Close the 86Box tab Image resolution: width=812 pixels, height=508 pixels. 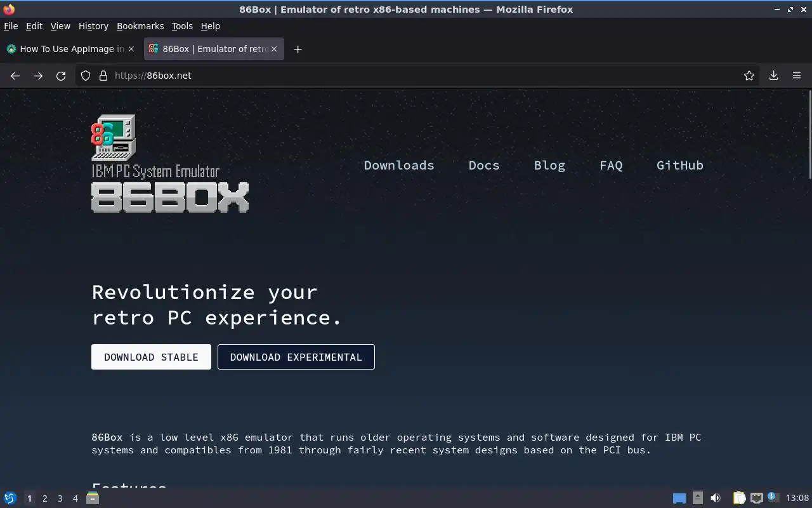coord(274,49)
